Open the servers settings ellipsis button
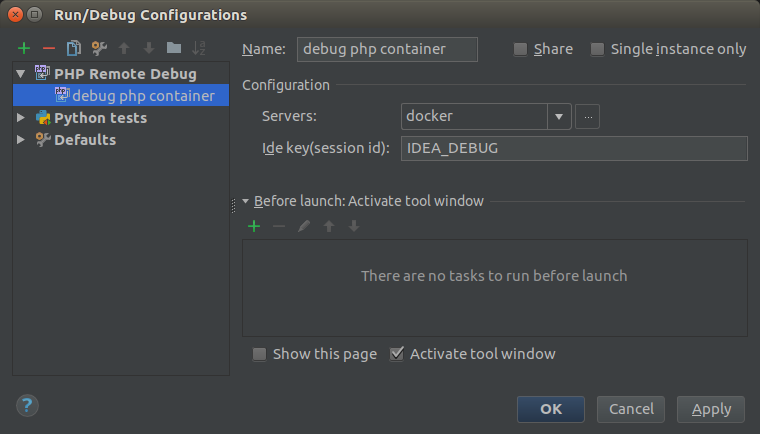This screenshot has height=434, width=760. 587,116
